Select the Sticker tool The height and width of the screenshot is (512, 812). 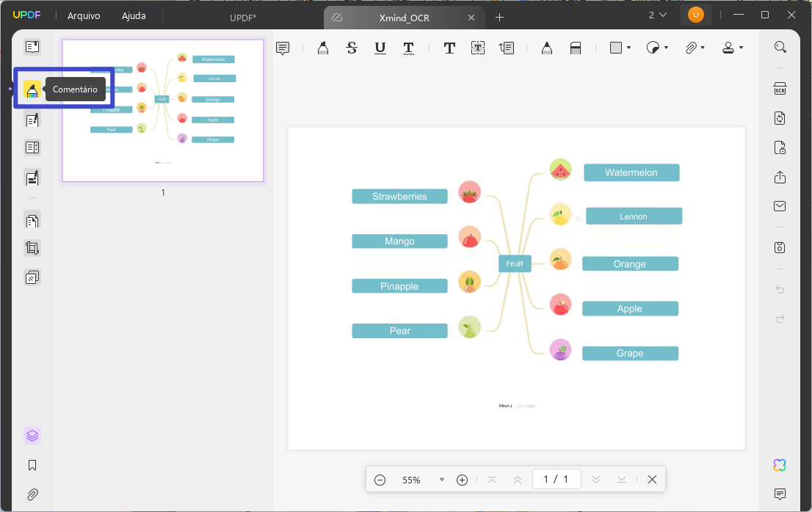(653, 48)
